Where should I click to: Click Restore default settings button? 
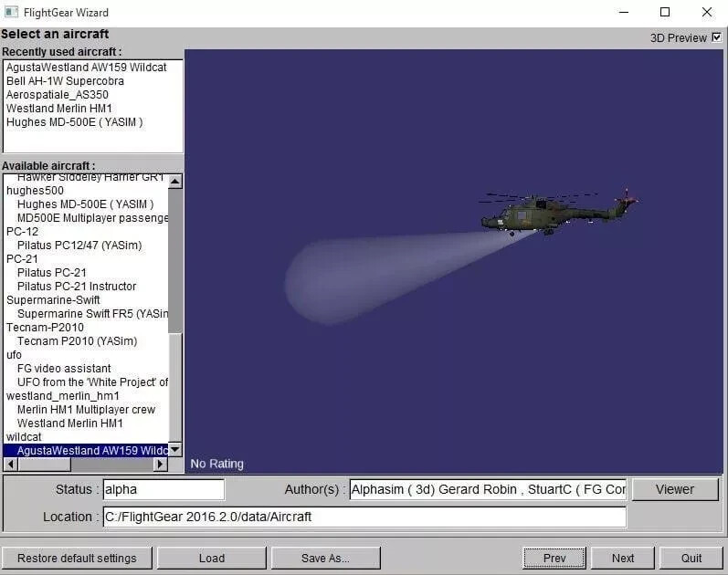coord(77,558)
